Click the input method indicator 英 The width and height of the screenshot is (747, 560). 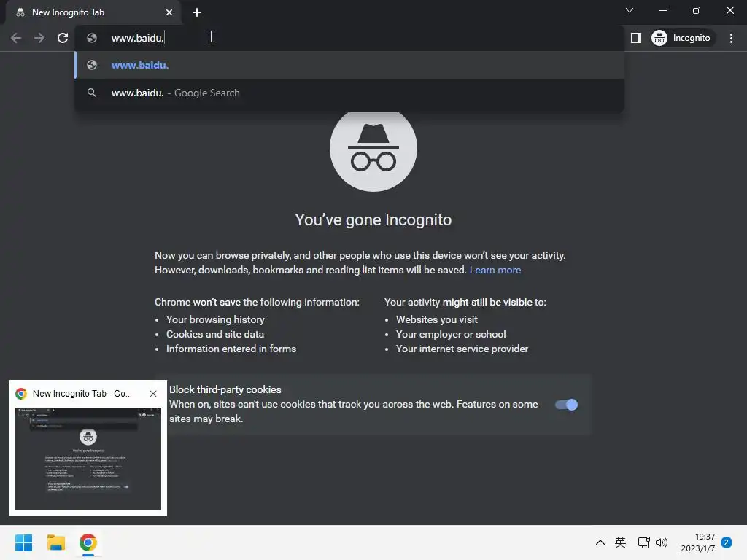coord(620,542)
